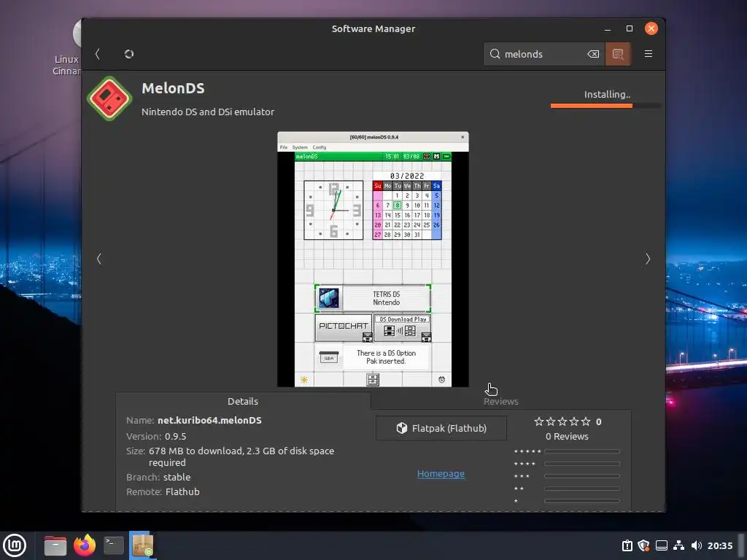The height and width of the screenshot is (560, 747).
Task: Clear the melonds search text
Action: pos(593,54)
